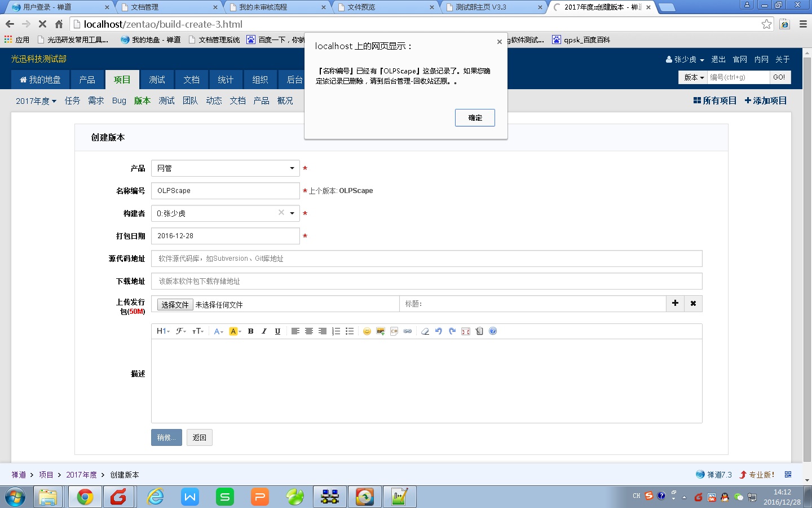Click 添加项目 add project link
Viewport: 812px width, 508px height.
coord(766,100)
